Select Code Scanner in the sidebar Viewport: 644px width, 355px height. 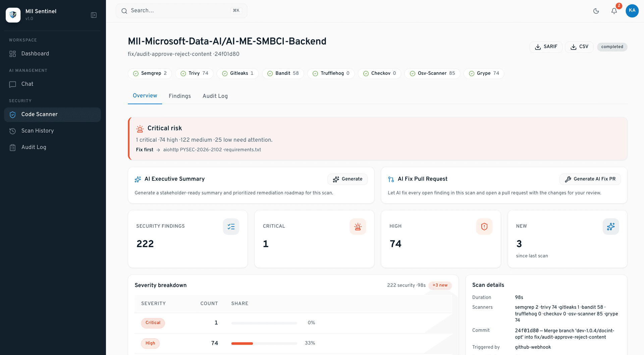(53, 115)
